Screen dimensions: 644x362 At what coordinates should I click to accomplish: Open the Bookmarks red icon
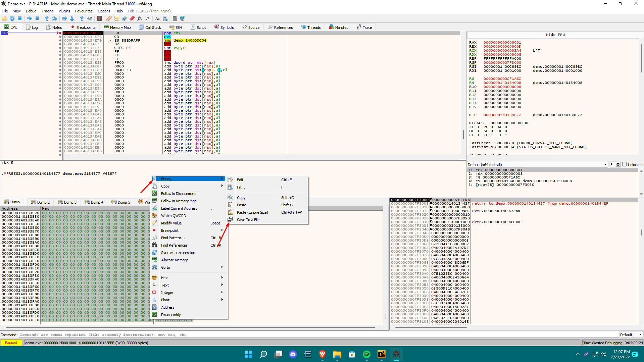pos(132,18)
